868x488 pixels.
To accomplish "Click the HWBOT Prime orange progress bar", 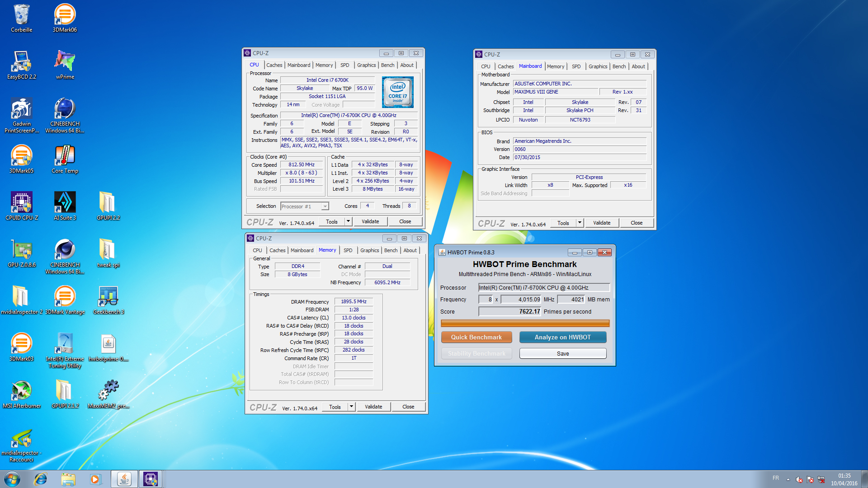I will (525, 324).
